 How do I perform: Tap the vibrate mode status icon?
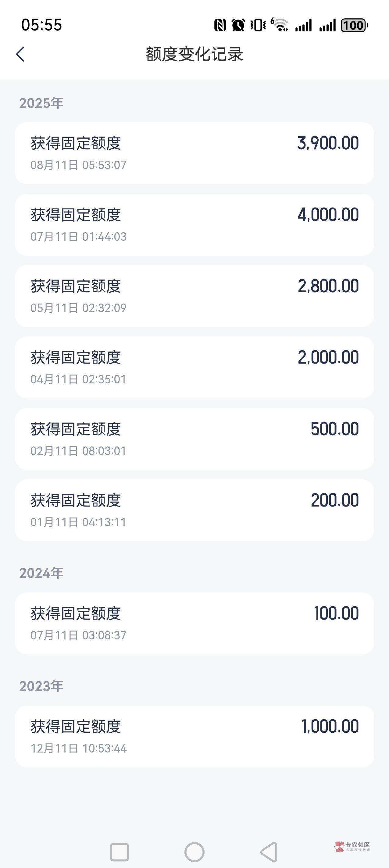click(258, 25)
